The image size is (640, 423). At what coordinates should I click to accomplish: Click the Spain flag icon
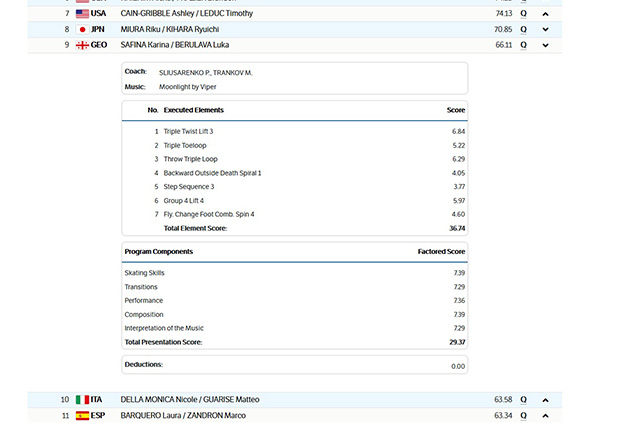[81, 415]
